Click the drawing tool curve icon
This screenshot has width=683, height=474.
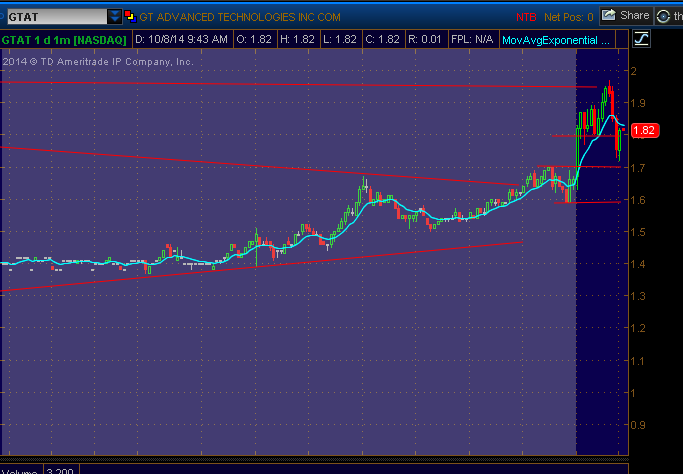(x=642, y=39)
